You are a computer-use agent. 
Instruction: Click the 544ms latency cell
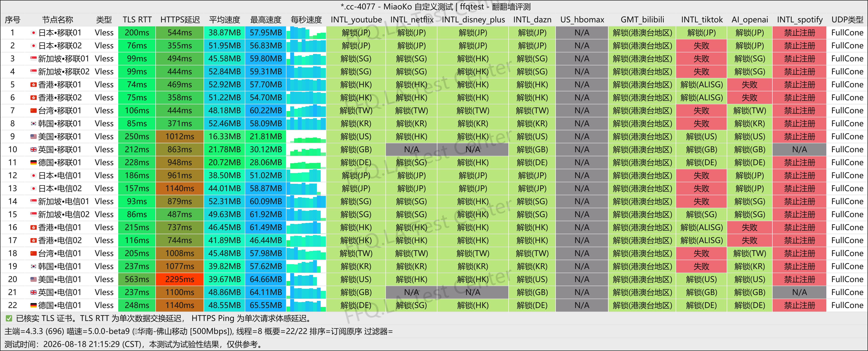[180, 33]
